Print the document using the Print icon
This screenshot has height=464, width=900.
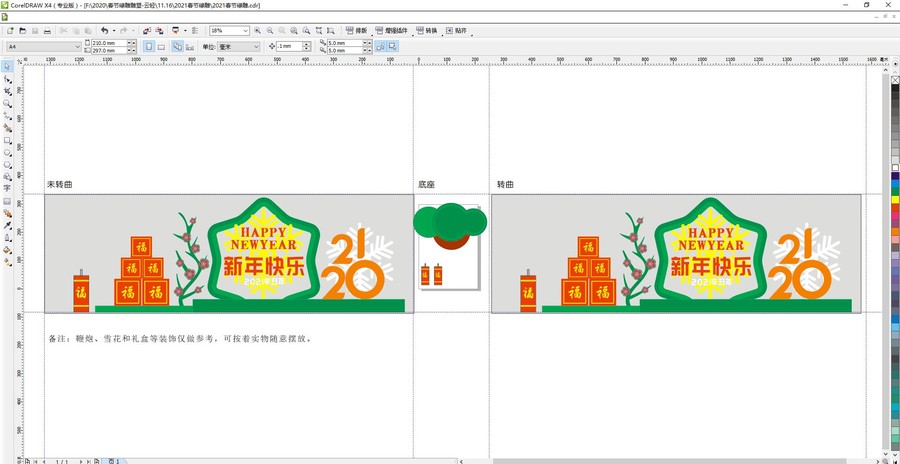pos(48,30)
